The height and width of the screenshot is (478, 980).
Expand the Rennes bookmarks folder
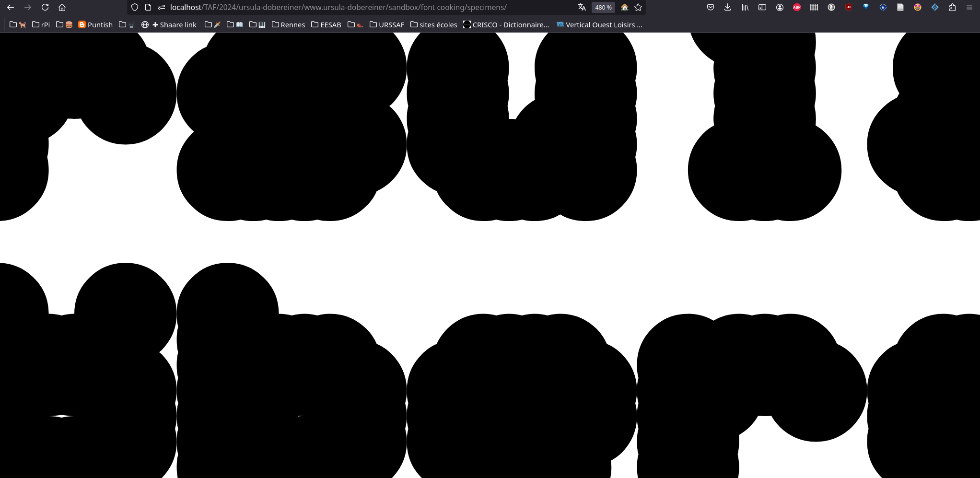pos(288,24)
